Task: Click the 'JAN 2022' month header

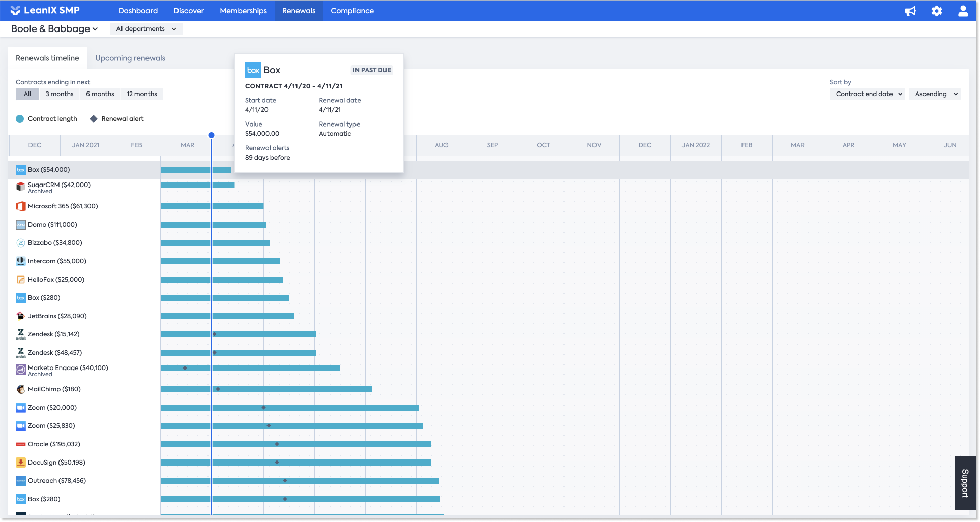Action: click(x=696, y=145)
